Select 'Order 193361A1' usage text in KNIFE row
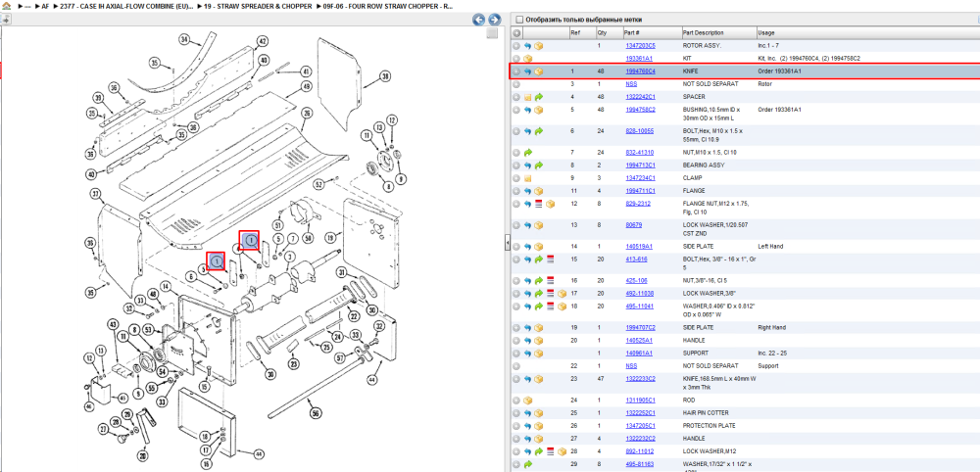Viewport: 980px width, 472px height. 779,71
